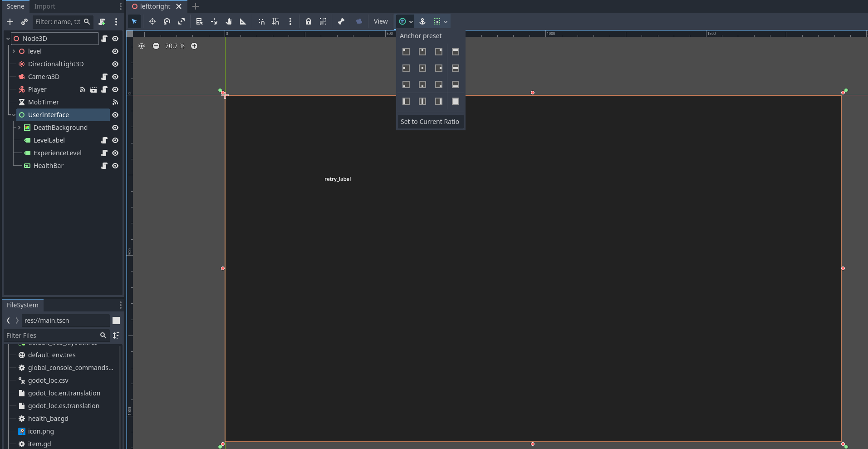Expand the DeathBackground node

point(19,128)
